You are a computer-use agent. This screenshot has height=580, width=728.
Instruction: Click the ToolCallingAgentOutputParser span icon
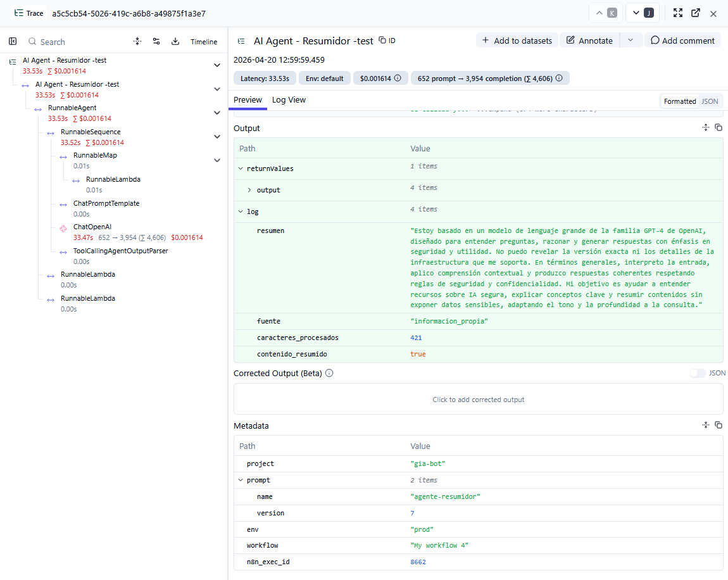(x=63, y=252)
